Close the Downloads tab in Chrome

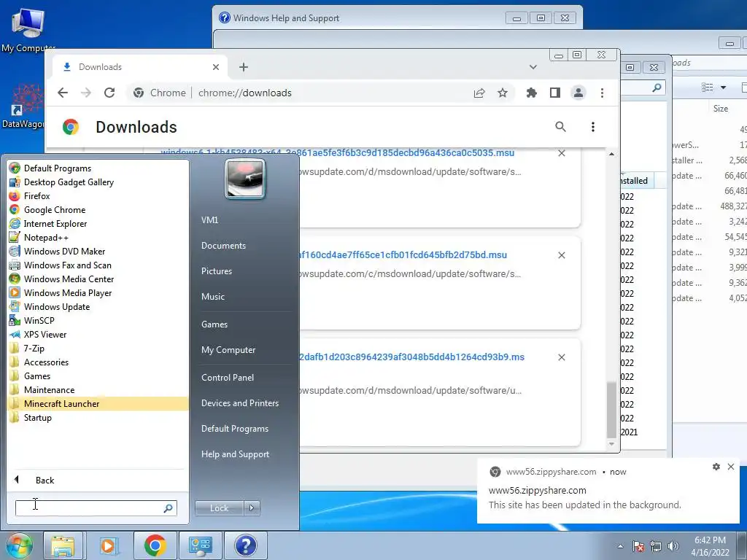(216, 67)
